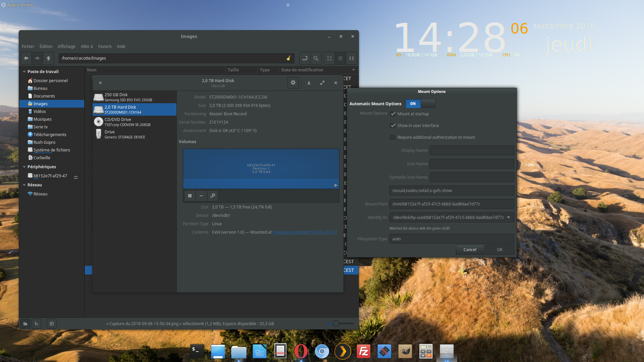Click the zoom slider in status bar
Image resolution: width=644 pixels, height=362 pixels.
pos(336,323)
